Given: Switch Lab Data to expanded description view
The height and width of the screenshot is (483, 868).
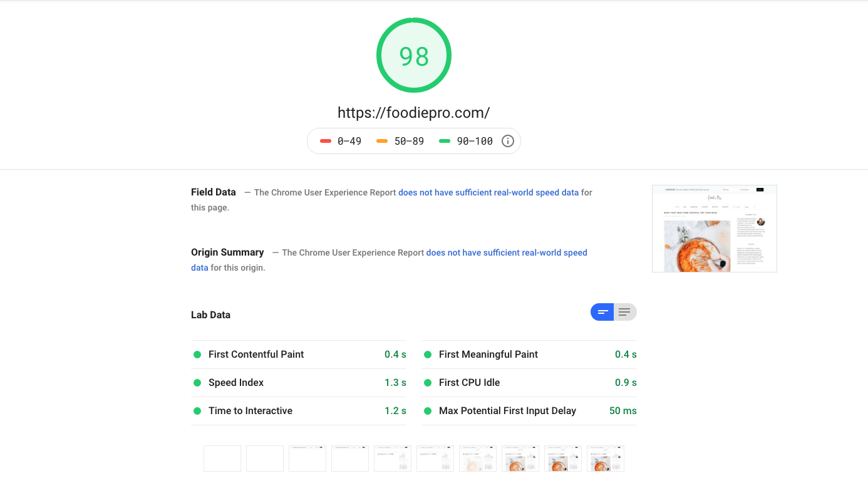Looking at the screenshot, I should coord(624,312).
